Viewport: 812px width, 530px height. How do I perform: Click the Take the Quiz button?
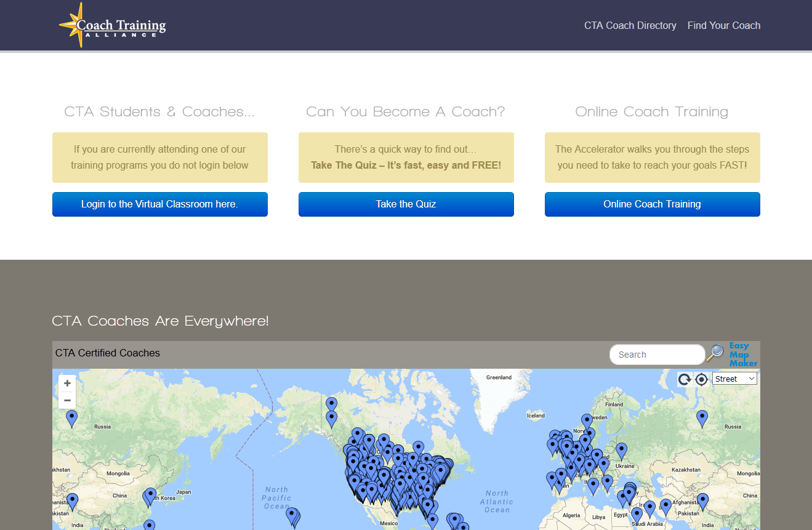[x=406, y=204]
